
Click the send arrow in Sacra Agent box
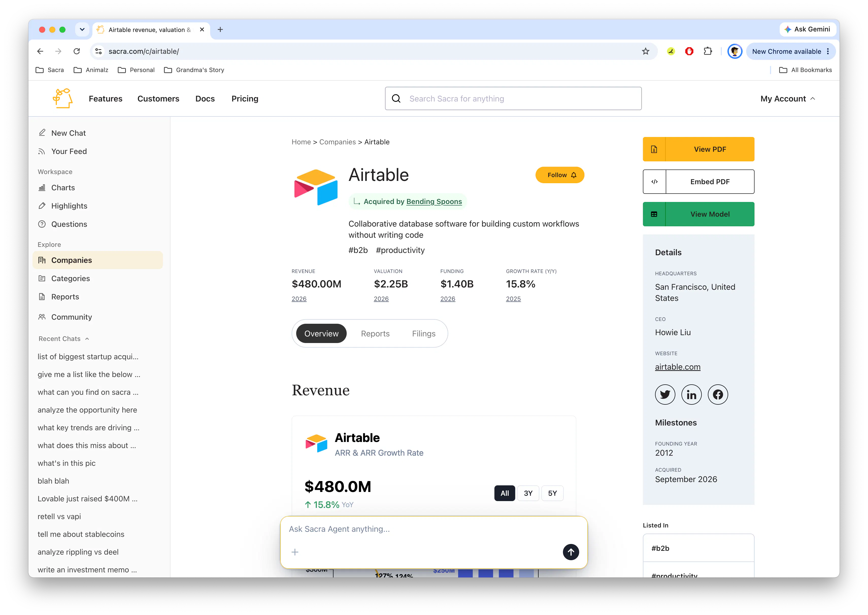571,552
